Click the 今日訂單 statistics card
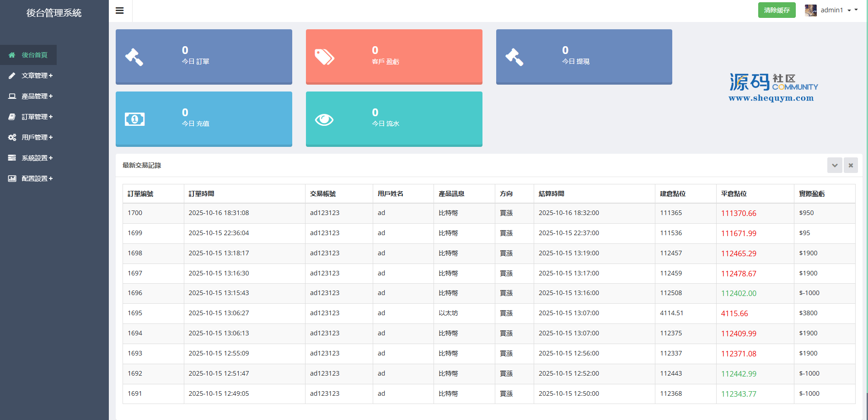Screen dimensions: 868x420 [204, 56]
